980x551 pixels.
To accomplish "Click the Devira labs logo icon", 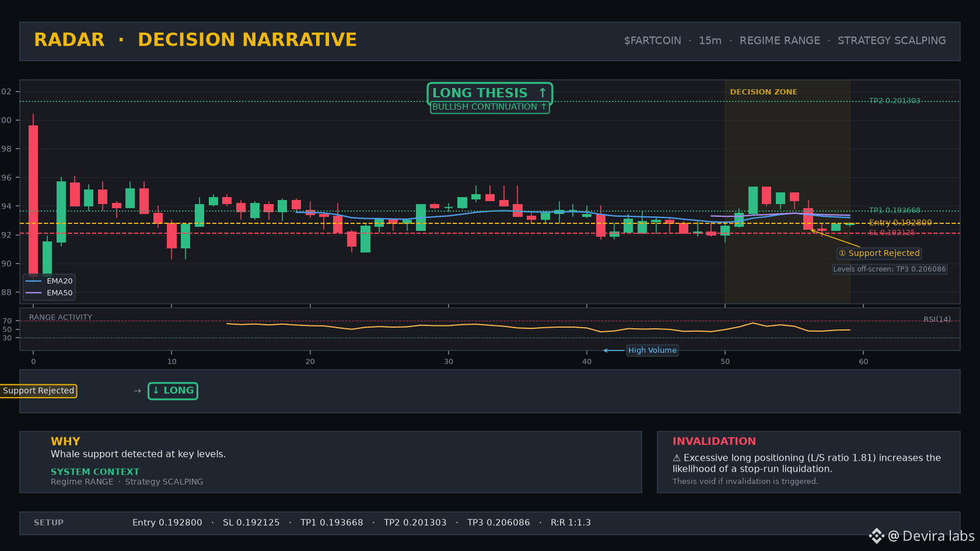I will (876, 536).
